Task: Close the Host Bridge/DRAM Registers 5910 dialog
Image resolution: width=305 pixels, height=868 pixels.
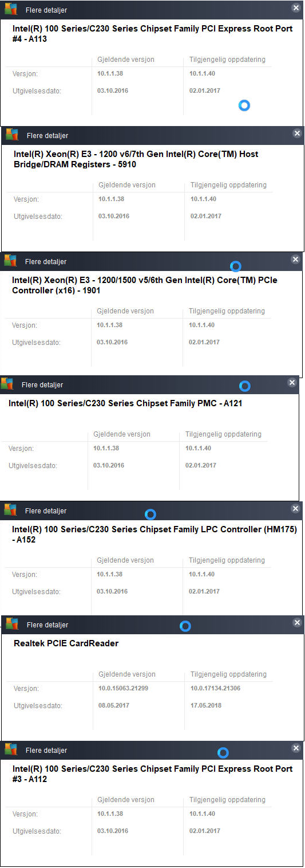Action: pyautogui.click(x=297, y=133)
